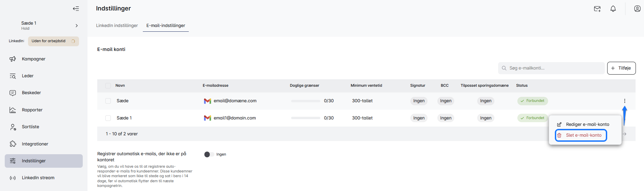Click the daily limit progress bar for Sæde 1
644x191 pixels.
[305, 118]
